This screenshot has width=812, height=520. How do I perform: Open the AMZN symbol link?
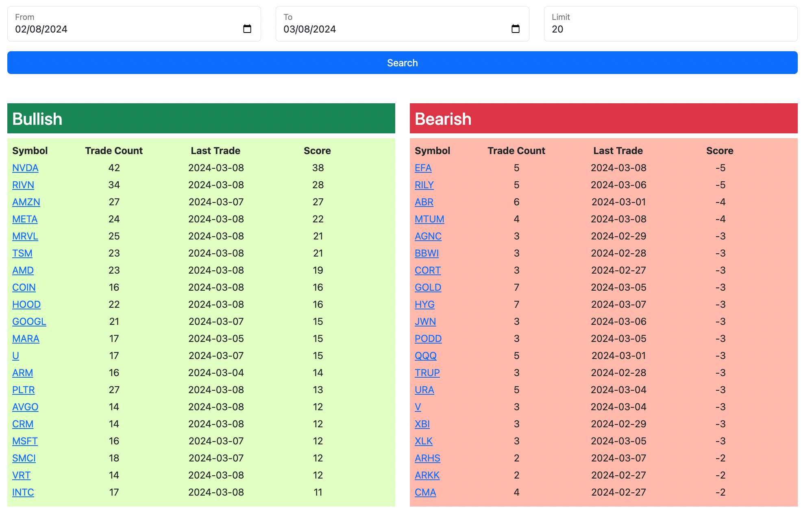tap(26, 202)
